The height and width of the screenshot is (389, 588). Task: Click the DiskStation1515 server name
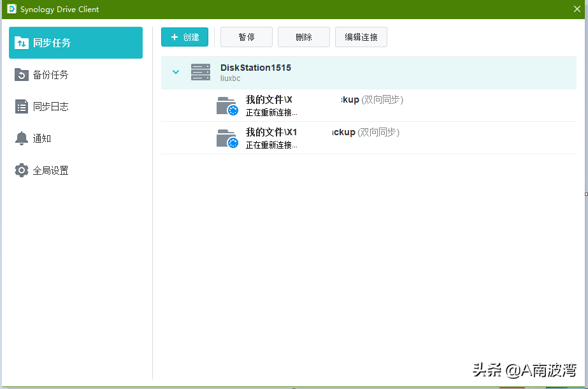(255, 68)
